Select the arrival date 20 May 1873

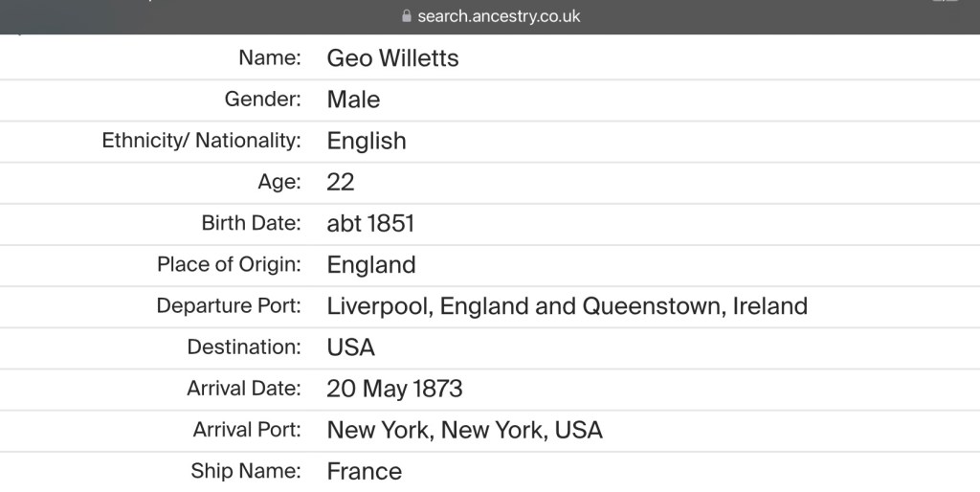(x=394, y=389)
